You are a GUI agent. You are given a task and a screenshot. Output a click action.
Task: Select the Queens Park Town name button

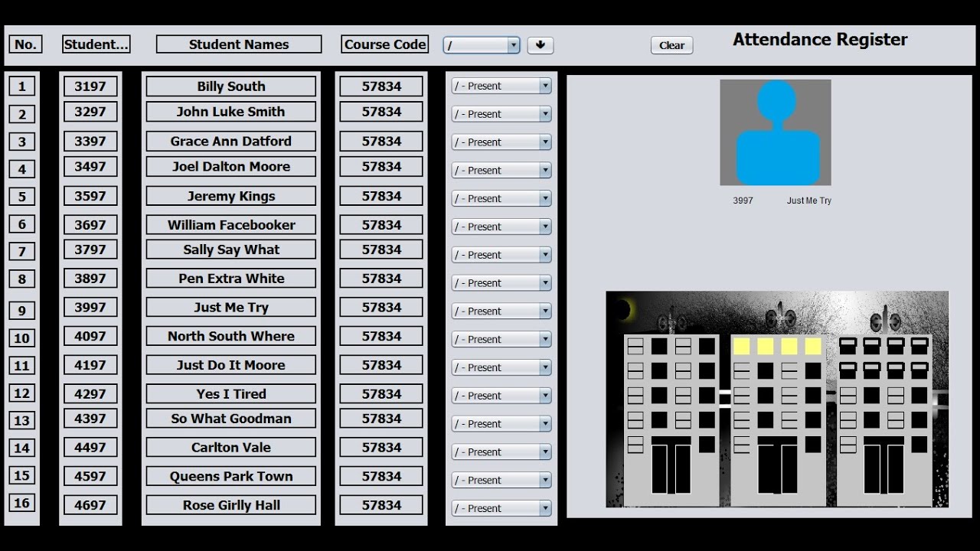[x=230, y=476]
